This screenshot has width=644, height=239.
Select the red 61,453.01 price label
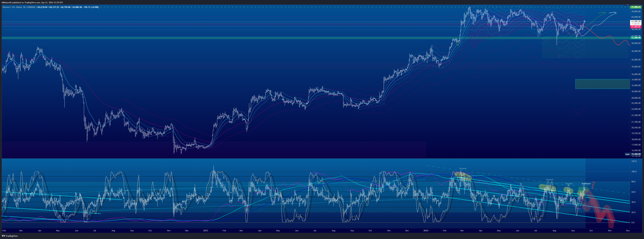[x=636, y=27]
